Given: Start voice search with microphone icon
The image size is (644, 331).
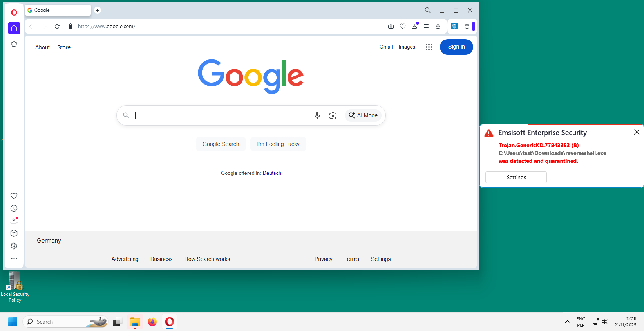Looking at the screenshot, I should coord(317,115).
